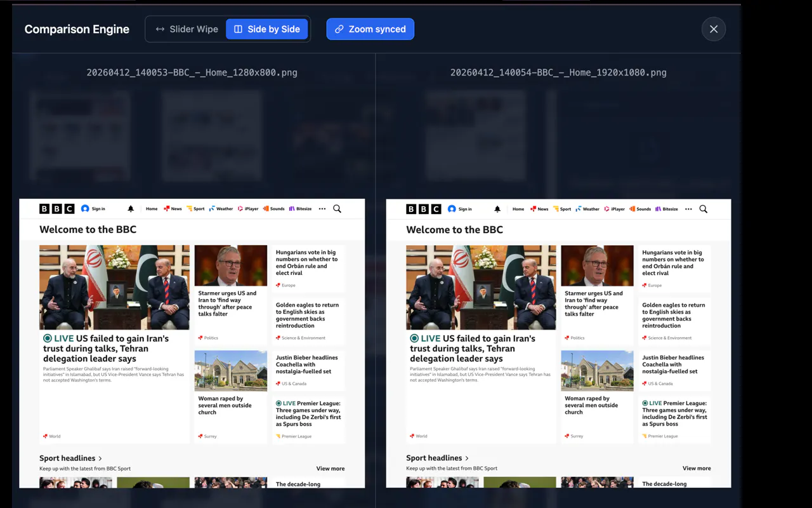
Task: Select Home in the right screenshot's nav
Action: [x=518, y=209]
